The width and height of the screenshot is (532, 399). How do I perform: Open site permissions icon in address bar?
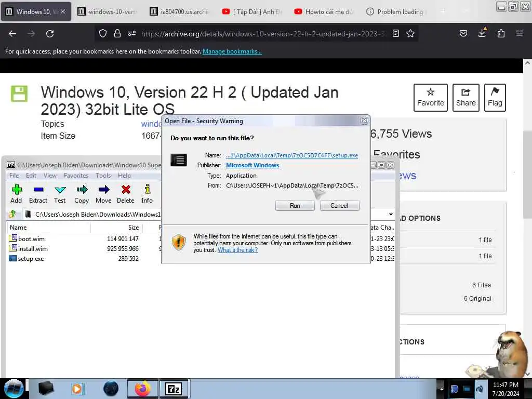pos(132,33)
